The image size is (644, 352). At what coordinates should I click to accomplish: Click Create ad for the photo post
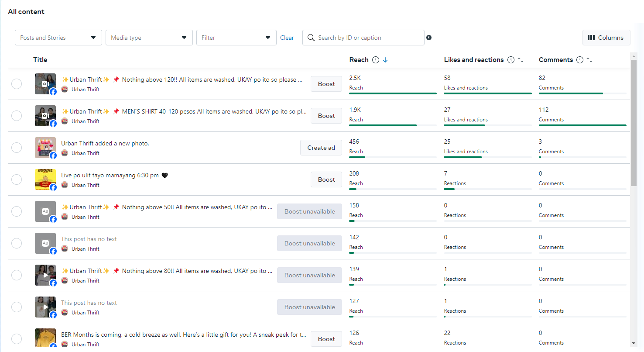[x=321, y=148]
